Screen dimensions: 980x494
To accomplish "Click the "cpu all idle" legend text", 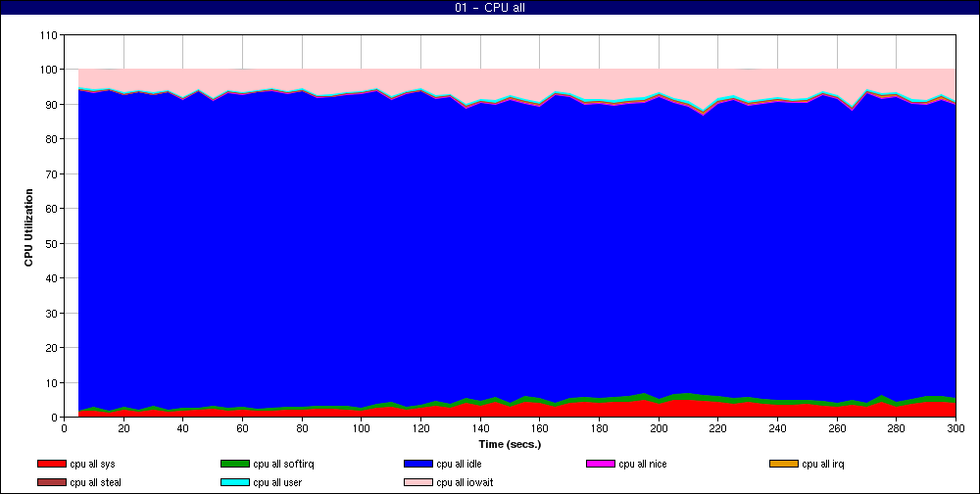I will tap(464, 464).
